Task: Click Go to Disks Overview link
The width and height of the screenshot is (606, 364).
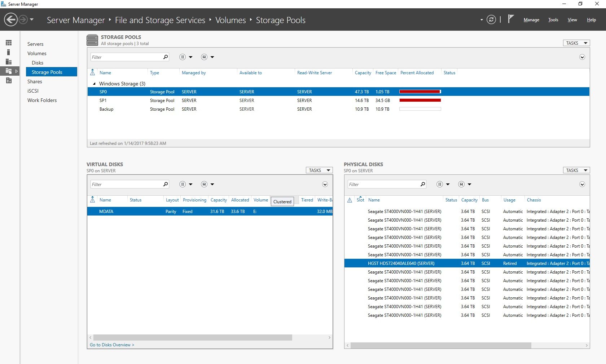Action: [x=112, y=345]
